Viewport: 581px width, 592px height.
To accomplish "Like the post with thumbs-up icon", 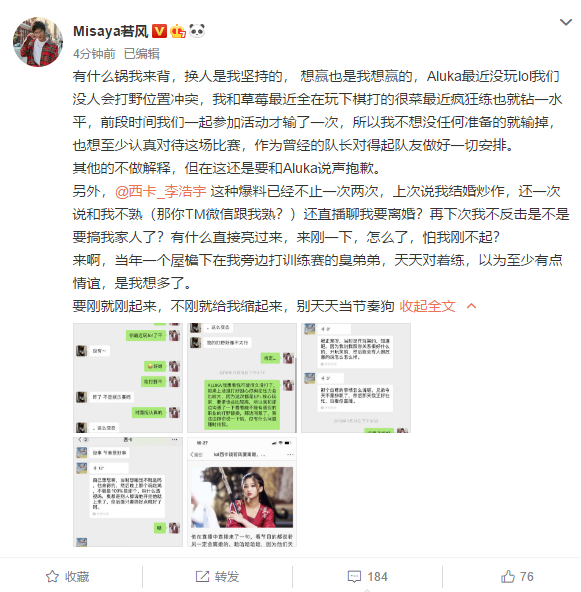I will [508, 576].
